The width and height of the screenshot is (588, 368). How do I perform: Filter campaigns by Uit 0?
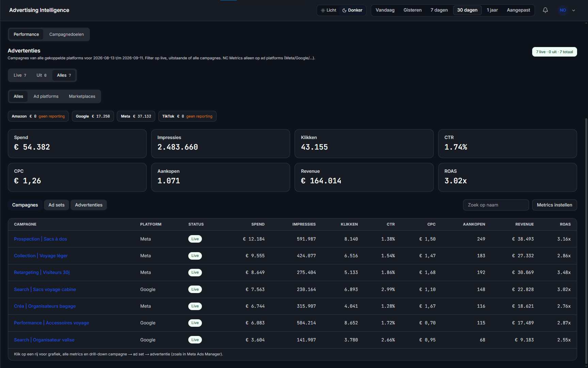42,75
